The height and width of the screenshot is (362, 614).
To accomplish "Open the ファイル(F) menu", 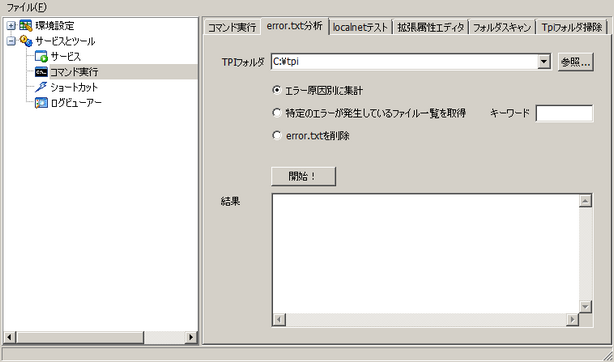I will click(26, 7).
